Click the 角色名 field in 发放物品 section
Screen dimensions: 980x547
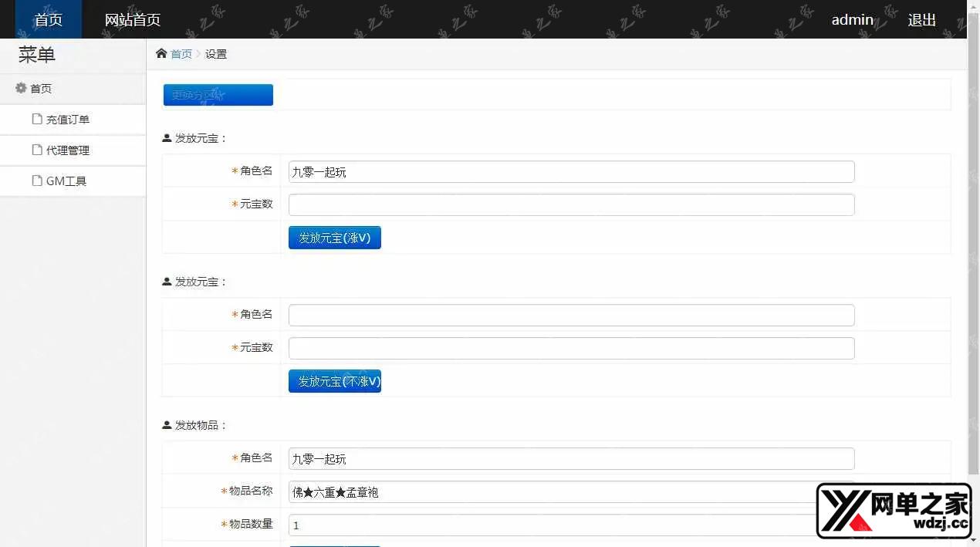pos(571,458)
